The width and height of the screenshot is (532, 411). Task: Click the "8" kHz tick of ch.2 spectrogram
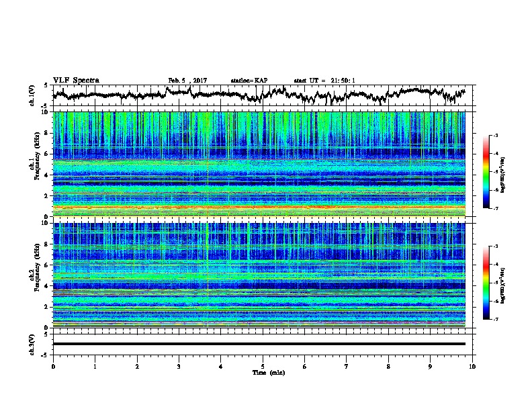click(46, 244)
